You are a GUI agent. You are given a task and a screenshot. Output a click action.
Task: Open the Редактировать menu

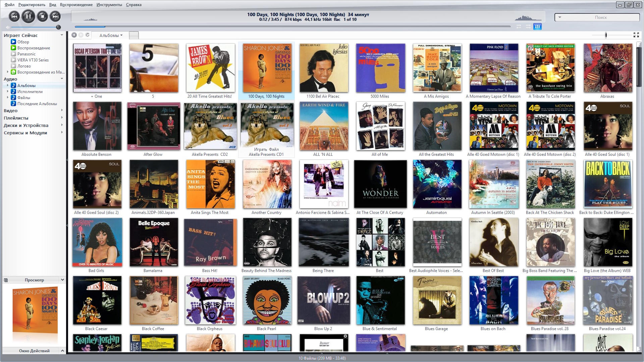pyautogui.click(x=32, y=5)
